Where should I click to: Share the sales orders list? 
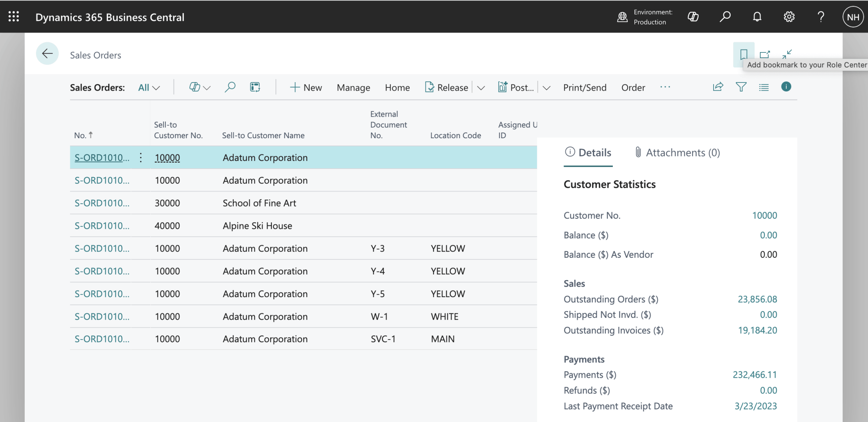(x=718, y=87)
